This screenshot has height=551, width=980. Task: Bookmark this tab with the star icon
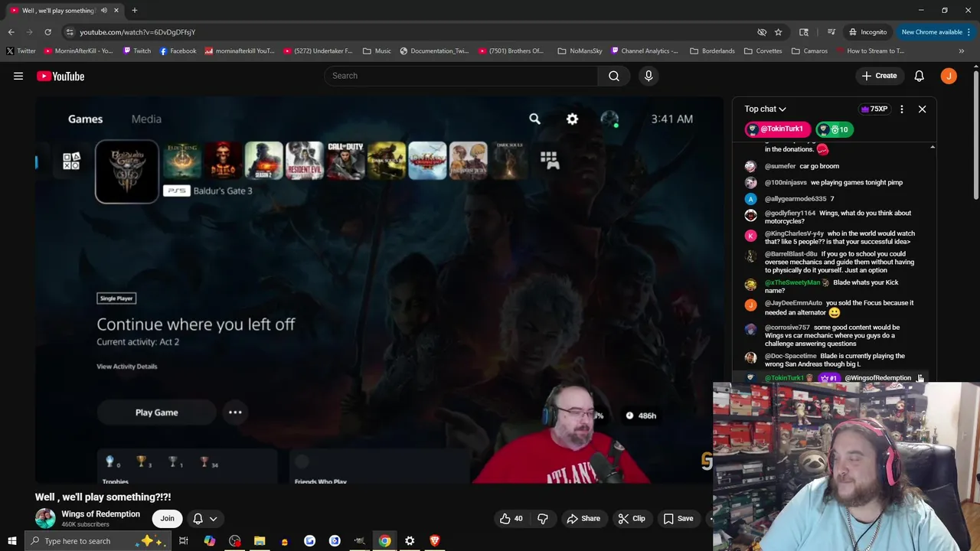click(x=778, y=32)
